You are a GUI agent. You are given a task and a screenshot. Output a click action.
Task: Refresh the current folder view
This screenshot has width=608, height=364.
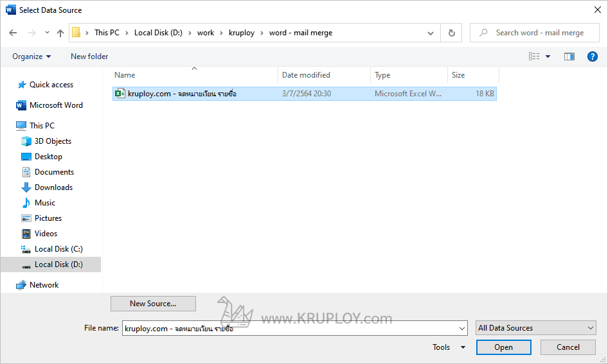tap(452, 33)
